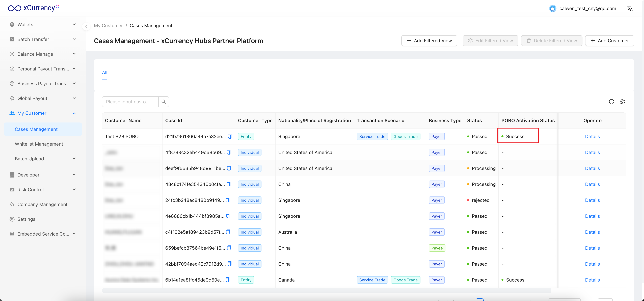Viewport: 644px width, 301px height.
Task: Copy the 4f8789c32eb449c68b69 case id
Action: coord(228,152)
